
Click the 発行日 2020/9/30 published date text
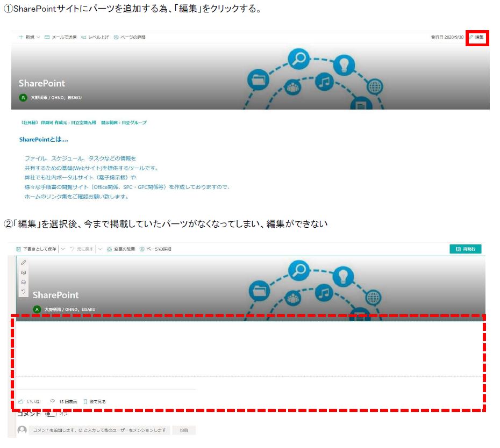pos(447,37)
